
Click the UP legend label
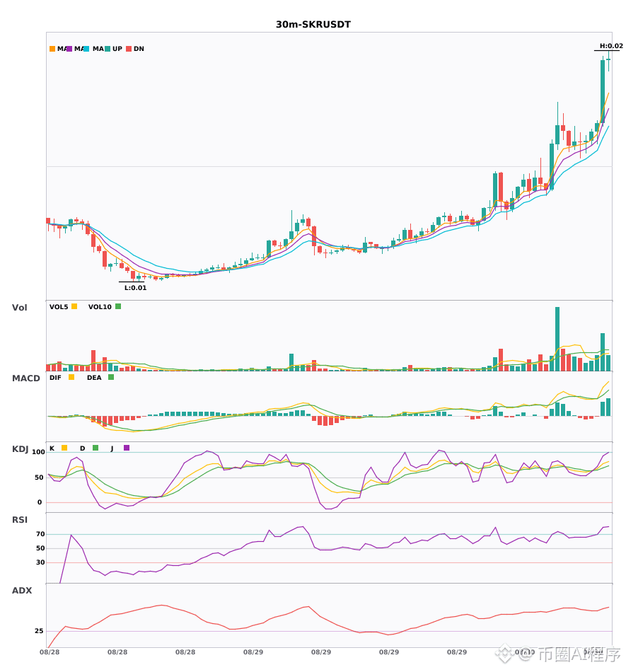[117, 49]
